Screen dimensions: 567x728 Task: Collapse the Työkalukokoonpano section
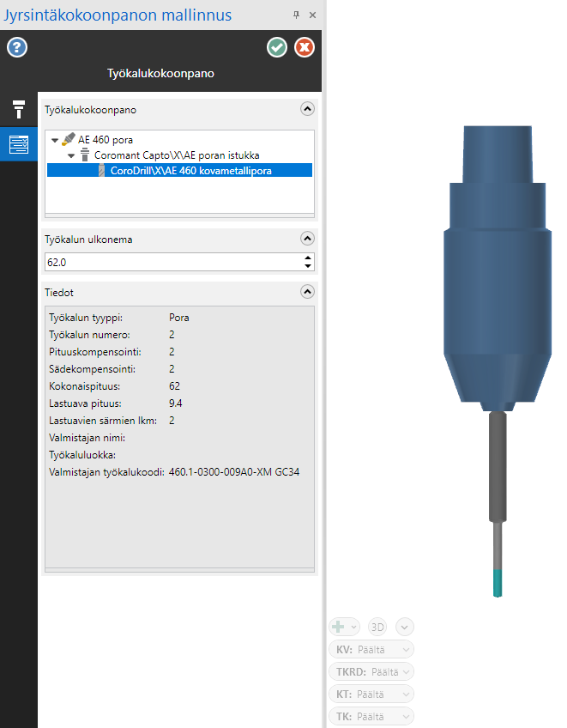tap(307, 110)
